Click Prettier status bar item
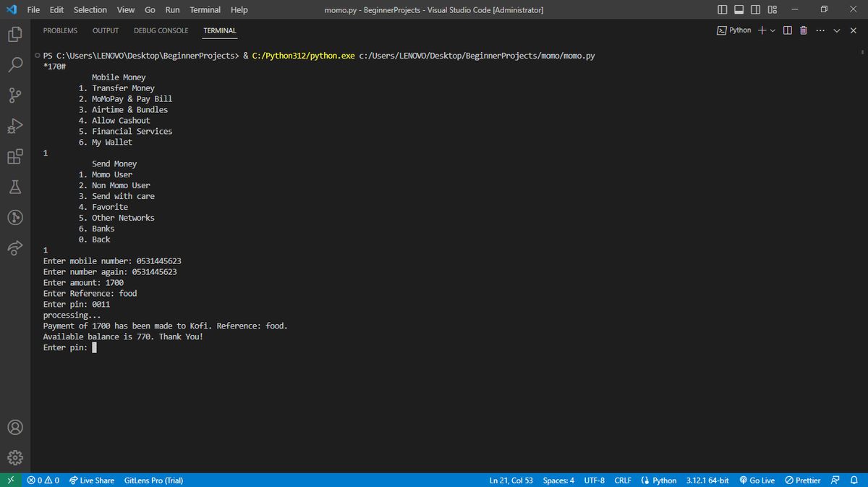 click(803, 480)
